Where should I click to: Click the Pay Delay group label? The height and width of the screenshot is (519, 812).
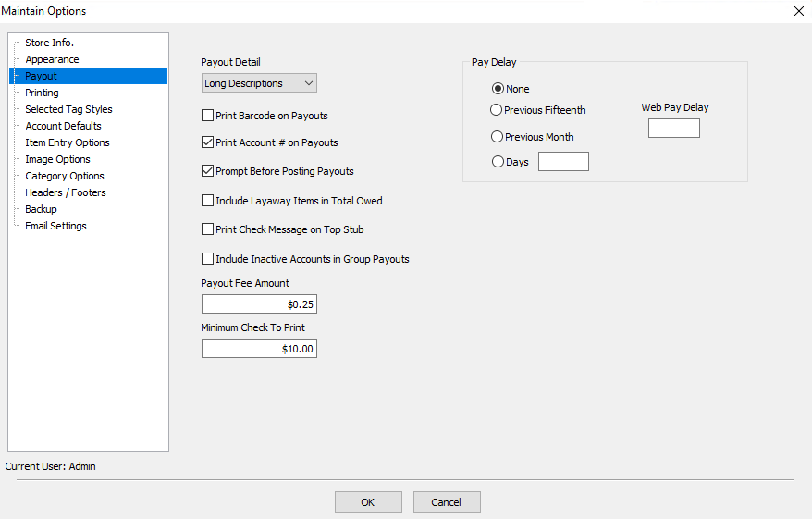tap(494, 62)
